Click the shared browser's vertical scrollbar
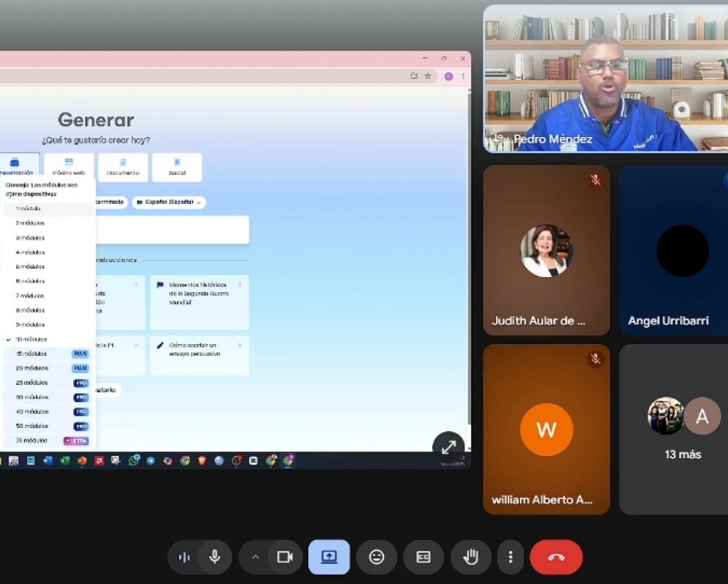Image resolution: width=728 pixels, height=584 pixels. point(469,256)
